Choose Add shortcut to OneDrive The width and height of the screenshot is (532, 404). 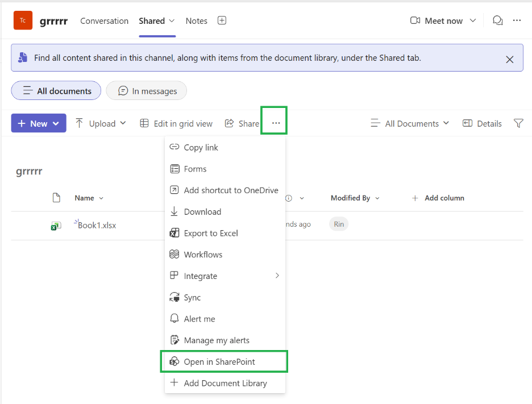point(225,190)
